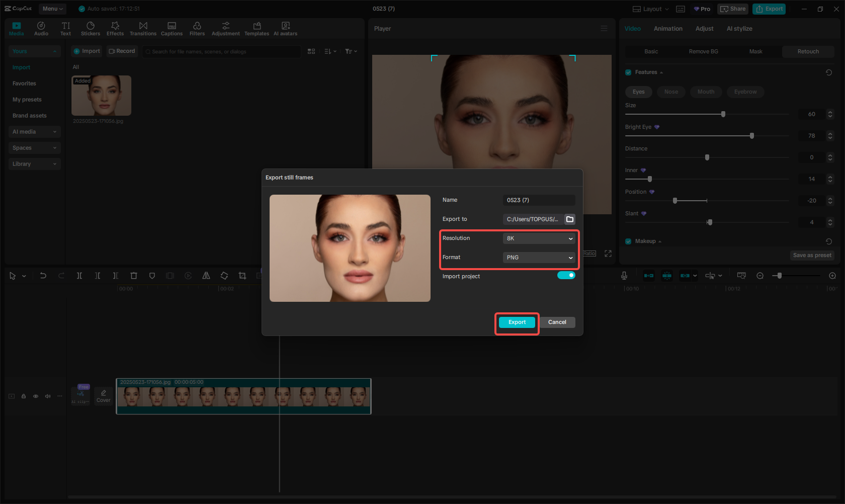Click the undo arrow in timeline toolbar

click(43, 276)
